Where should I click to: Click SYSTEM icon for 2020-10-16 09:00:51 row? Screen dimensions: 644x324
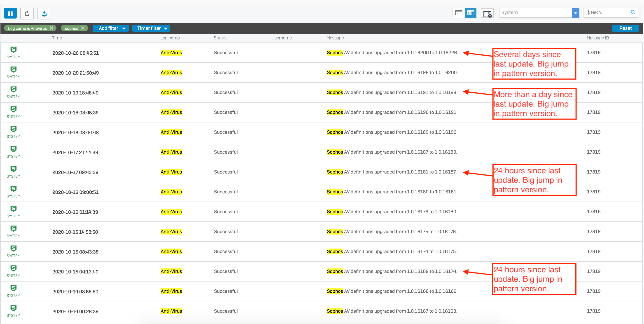14,192
